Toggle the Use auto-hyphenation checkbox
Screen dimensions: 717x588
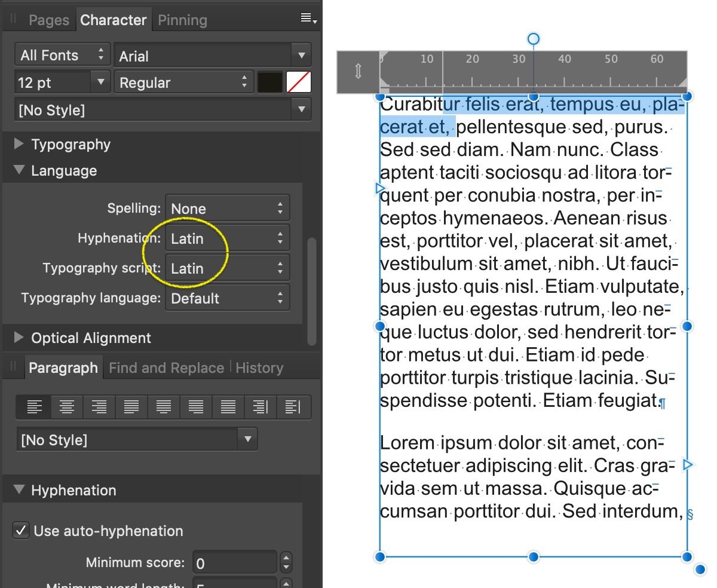21,531
